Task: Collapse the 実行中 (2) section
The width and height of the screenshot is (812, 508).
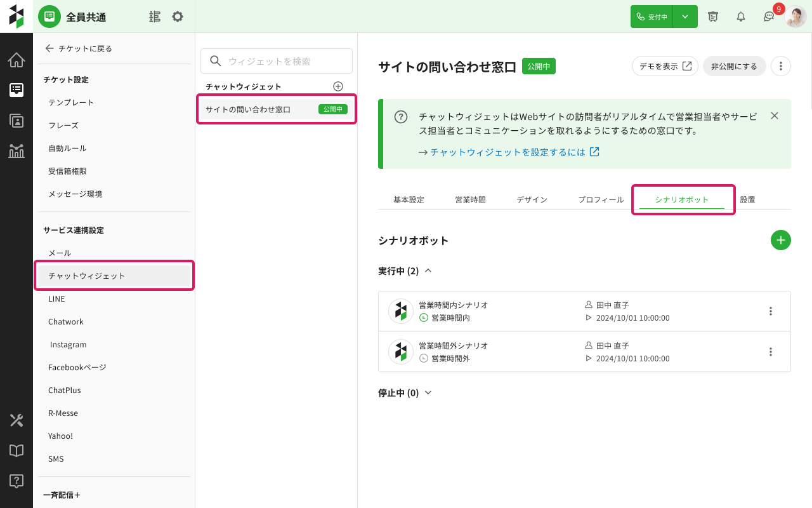Action: (x=428, y=271)
